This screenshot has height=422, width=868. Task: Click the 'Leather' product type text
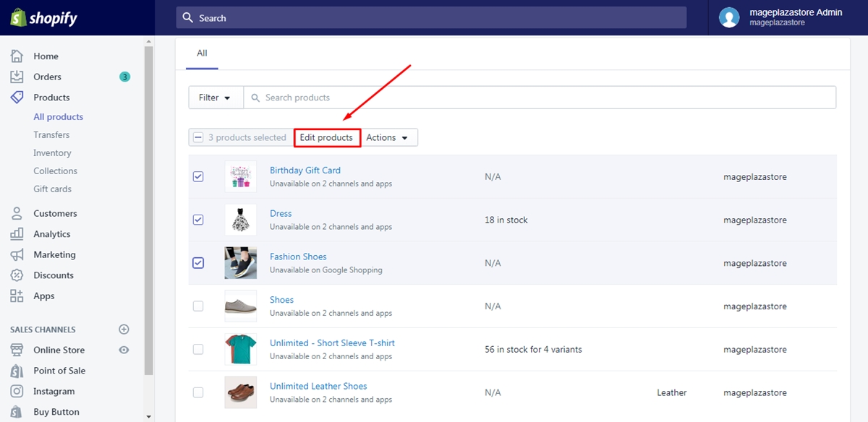672,393
